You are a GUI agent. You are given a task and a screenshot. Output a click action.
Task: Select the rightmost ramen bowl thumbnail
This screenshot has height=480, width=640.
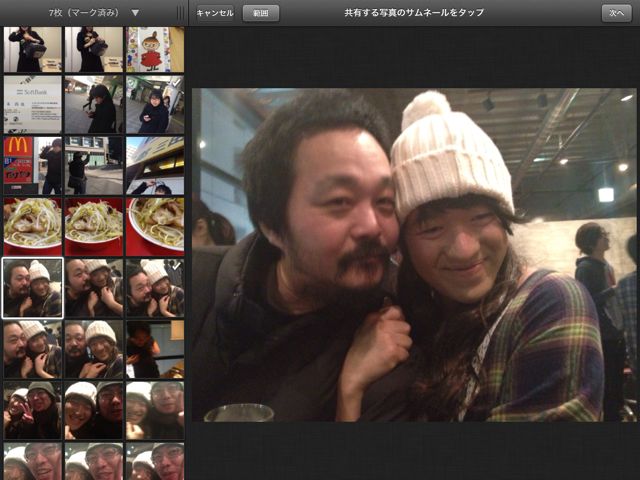click(155, 227)
